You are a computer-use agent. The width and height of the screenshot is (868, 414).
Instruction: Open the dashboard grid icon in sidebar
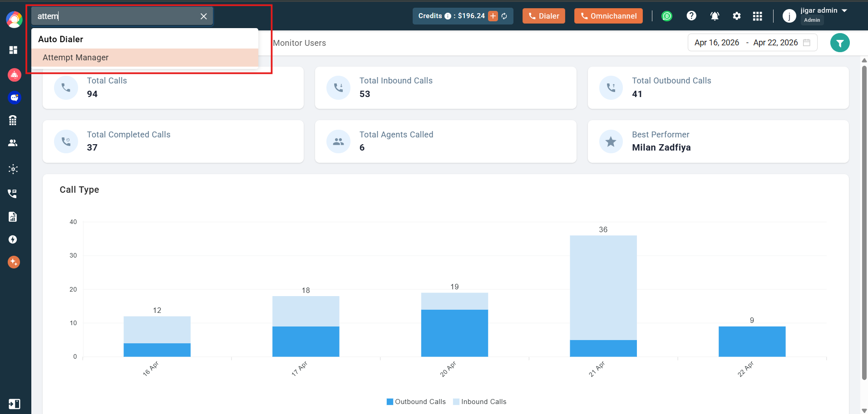tap(13, 50)
